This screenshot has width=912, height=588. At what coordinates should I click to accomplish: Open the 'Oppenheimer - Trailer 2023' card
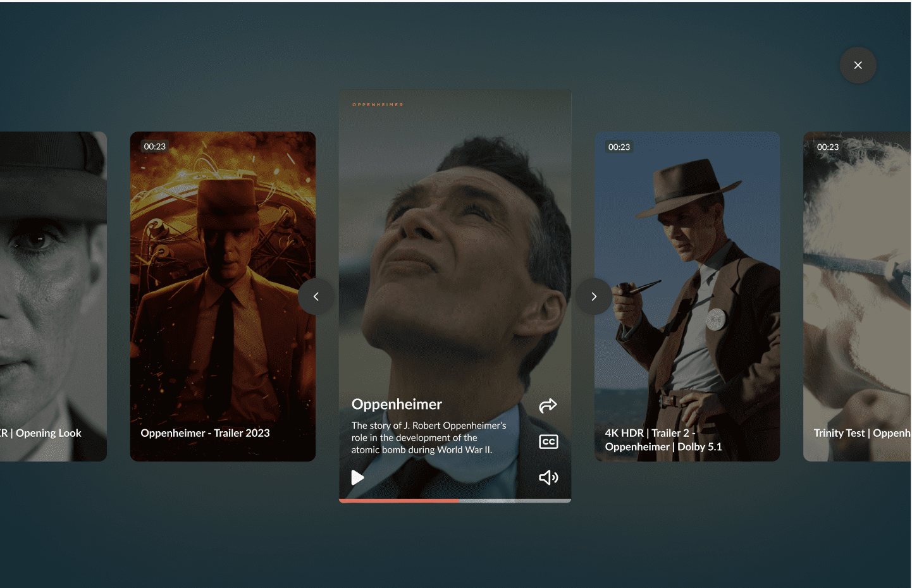point(223,297)
